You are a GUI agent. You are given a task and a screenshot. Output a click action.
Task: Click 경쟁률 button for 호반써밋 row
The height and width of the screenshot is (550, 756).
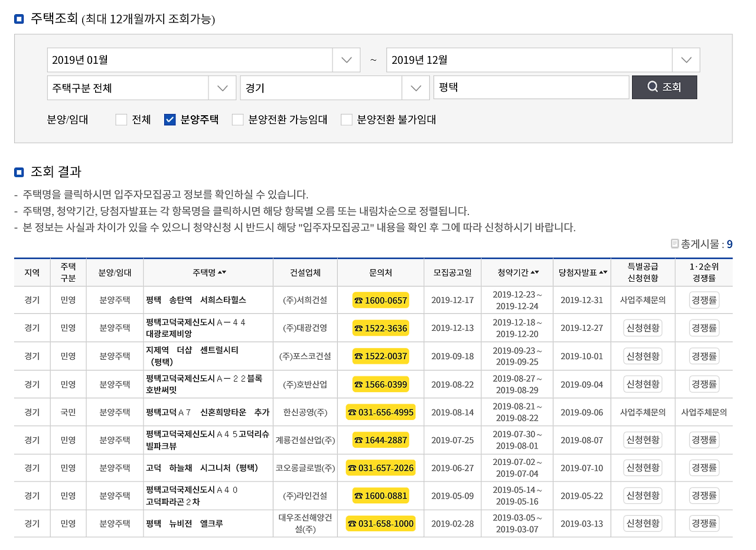704,385
